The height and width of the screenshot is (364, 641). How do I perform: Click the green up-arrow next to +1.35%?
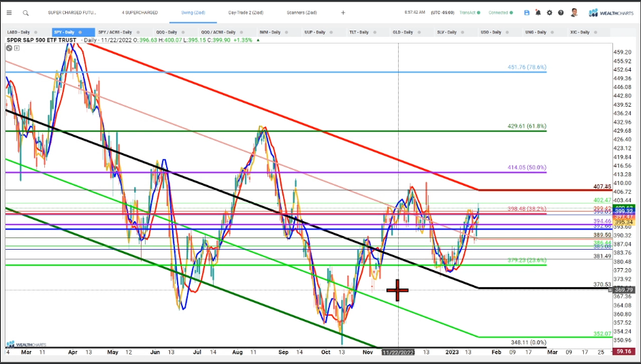pyautogui.click(x=258, y=40)
